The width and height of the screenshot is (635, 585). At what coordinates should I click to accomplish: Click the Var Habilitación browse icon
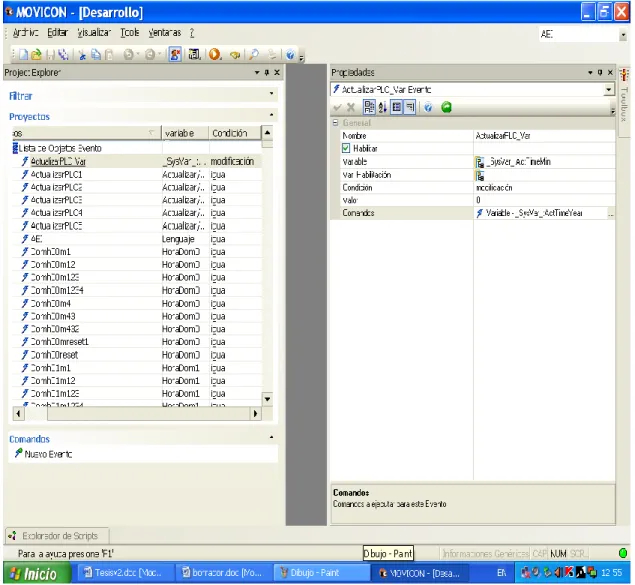pyautogui.click(x=480, y=175)
